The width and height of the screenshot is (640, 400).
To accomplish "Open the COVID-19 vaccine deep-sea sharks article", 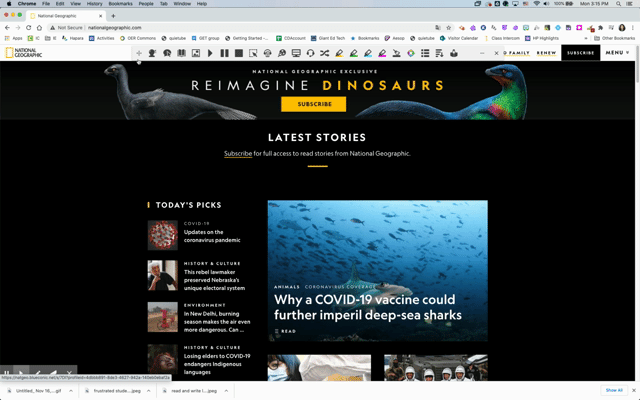I will 368,307.
